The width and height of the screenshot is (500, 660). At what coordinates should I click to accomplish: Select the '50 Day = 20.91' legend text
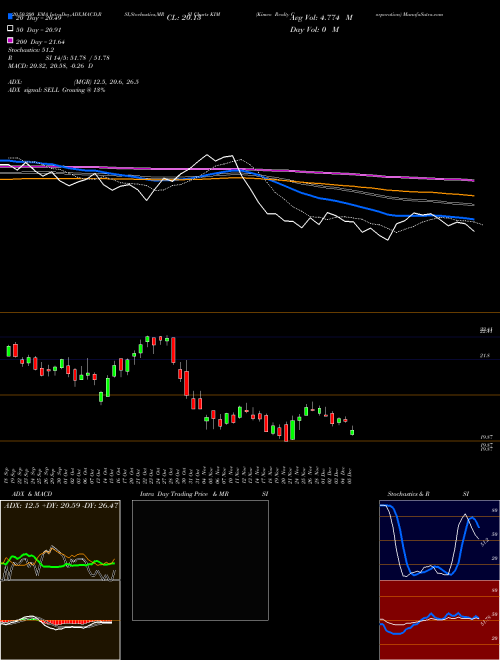[38, 29]
